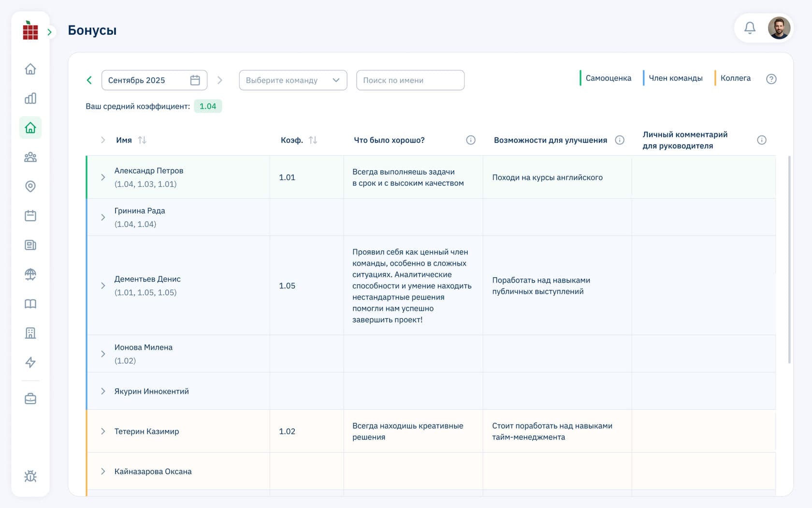The width and height of the screenshot is (812, 508).
Task: Show info for Что было хорошо?
Action: (x=471, y=140)
